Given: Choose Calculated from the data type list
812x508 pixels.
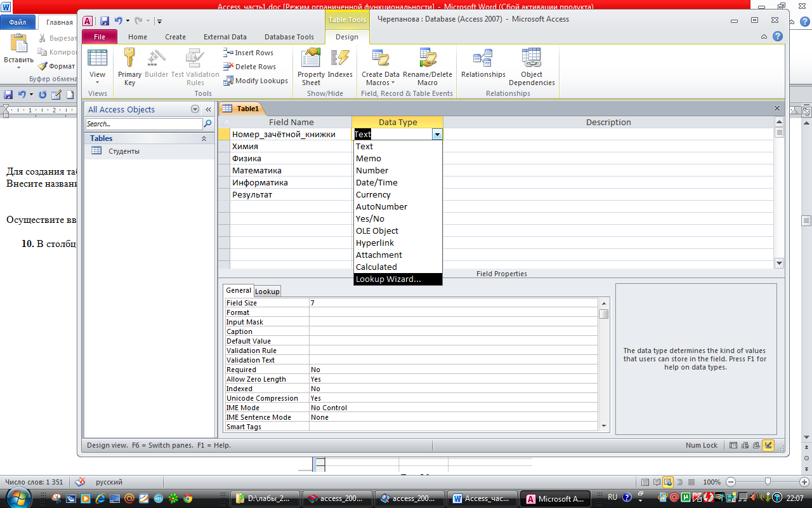Looking at the screenshot, I should pos(398,267).
